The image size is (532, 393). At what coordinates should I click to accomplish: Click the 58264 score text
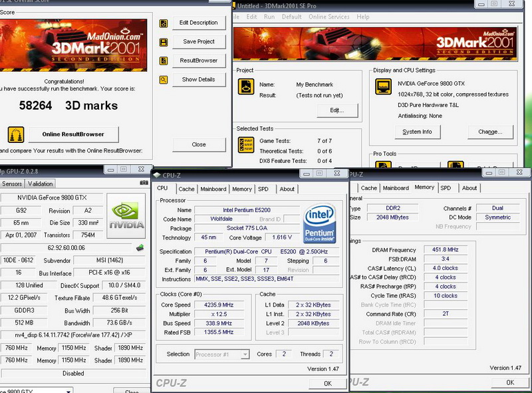35,106
